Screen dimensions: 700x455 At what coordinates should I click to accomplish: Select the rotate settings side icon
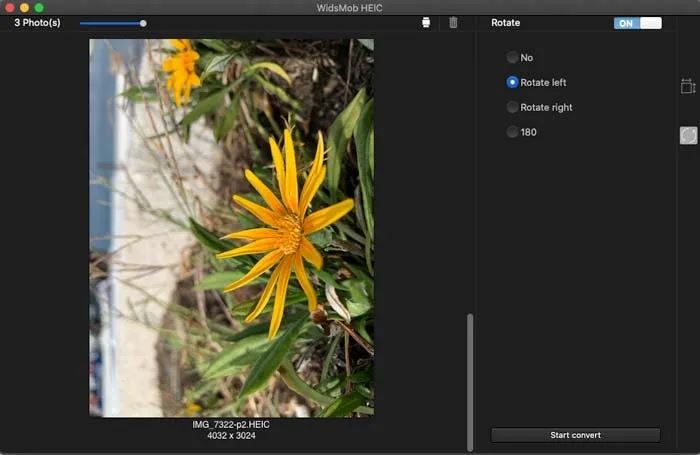pos(688,135)
